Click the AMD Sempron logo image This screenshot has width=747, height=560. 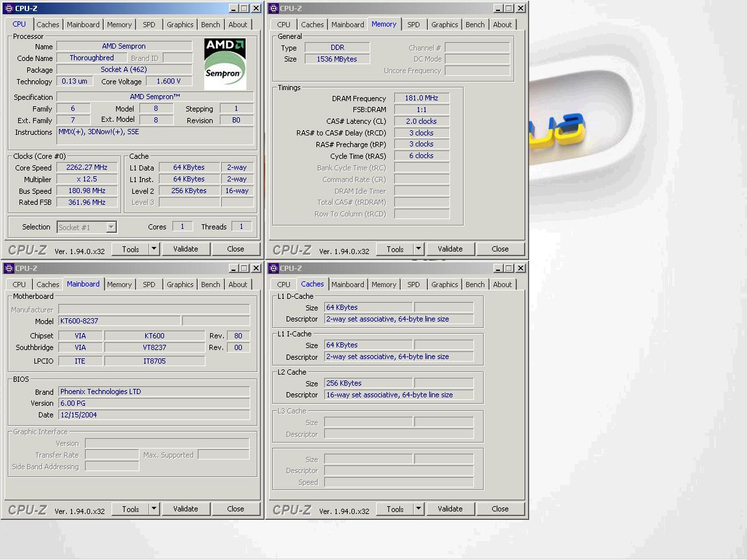click(x=225, y=64)
